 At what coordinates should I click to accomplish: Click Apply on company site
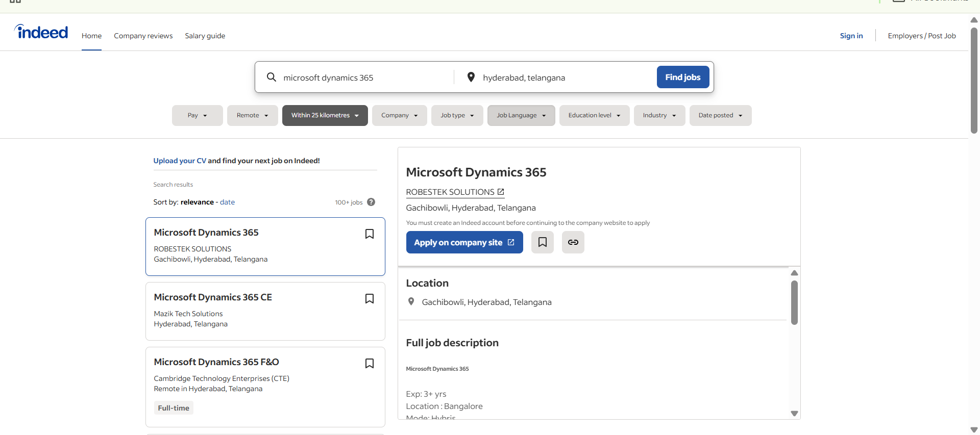[x=464, y=242]
